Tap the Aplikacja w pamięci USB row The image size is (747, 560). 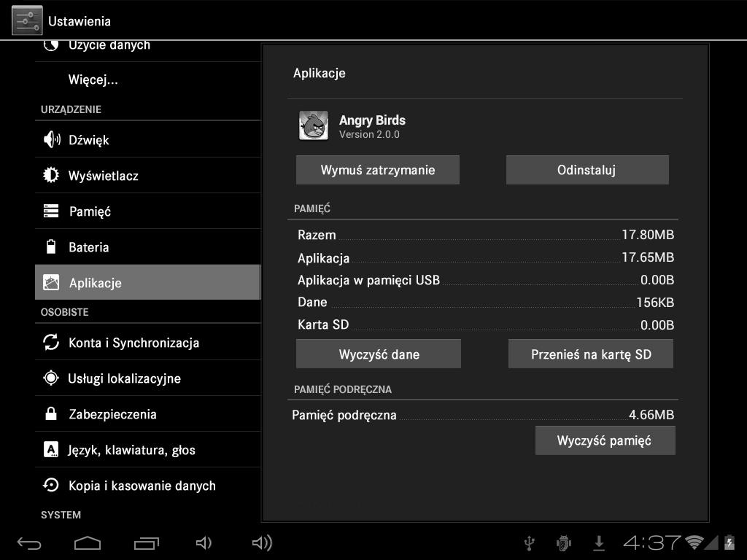point(485,280)
